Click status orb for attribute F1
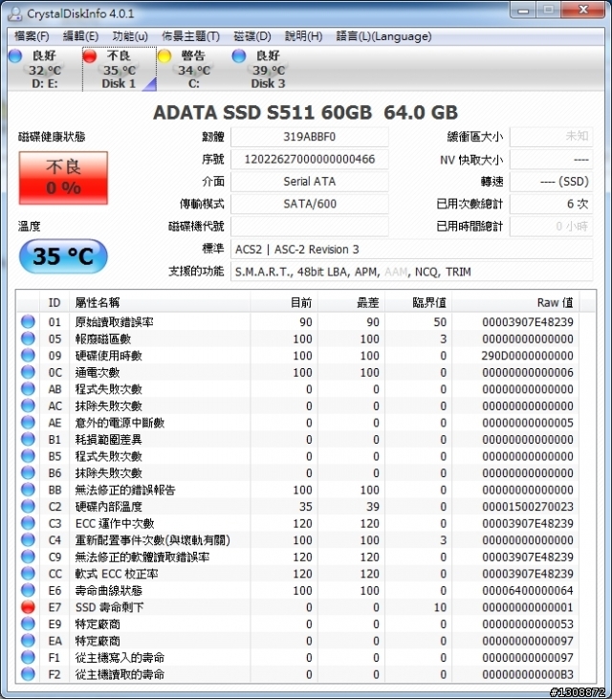 (28, 658)
